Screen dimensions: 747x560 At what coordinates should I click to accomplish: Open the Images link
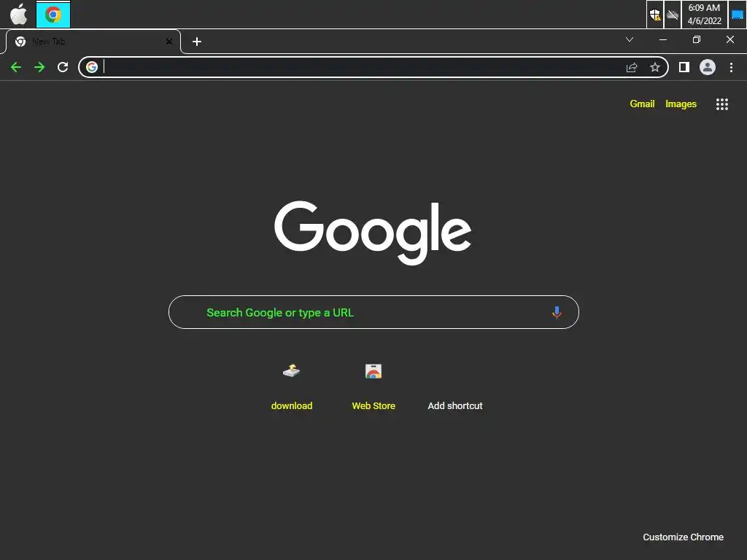coord(681,104)
